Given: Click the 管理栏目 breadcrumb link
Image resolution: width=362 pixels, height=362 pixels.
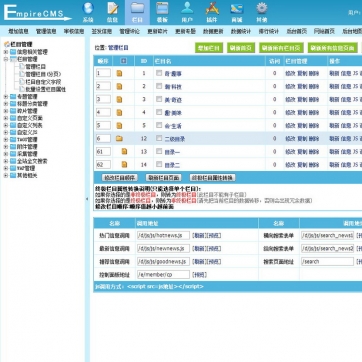Looking at the screenshot, I should point(118,48).
